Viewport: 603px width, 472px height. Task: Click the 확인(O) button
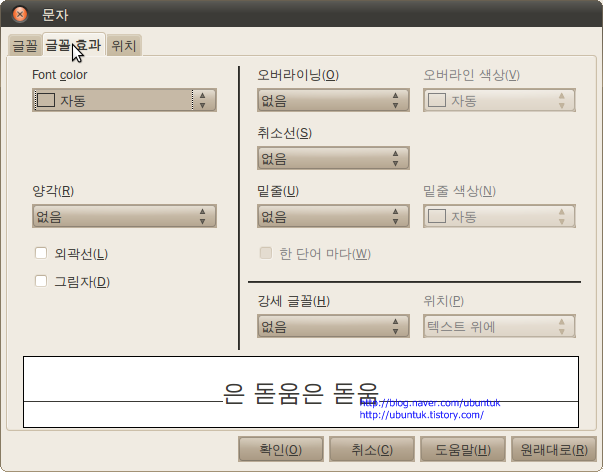coord(281,449)
